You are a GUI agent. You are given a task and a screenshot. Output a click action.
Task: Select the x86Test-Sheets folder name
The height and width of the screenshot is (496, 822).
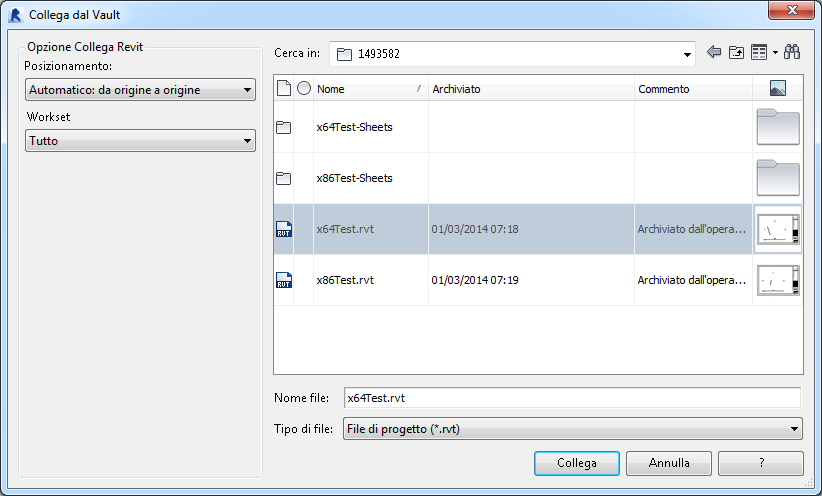click(354, 178)
